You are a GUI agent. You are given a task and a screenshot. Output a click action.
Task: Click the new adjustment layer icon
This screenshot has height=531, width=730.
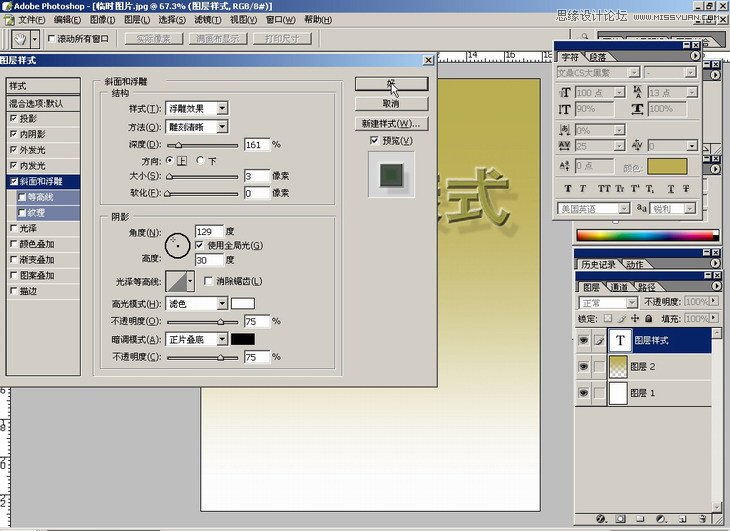point(661,518)
